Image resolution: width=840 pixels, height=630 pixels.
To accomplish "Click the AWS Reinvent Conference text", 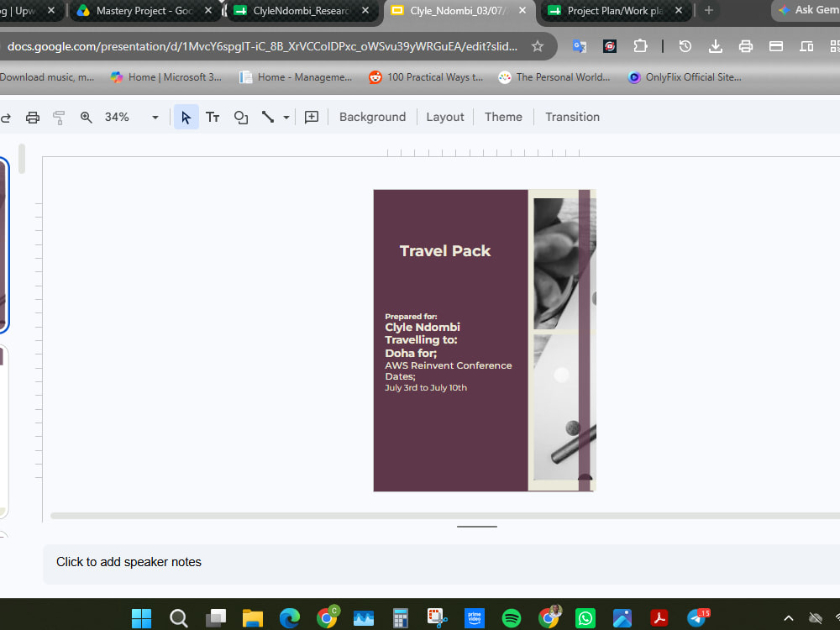I will tap(449, 365).
